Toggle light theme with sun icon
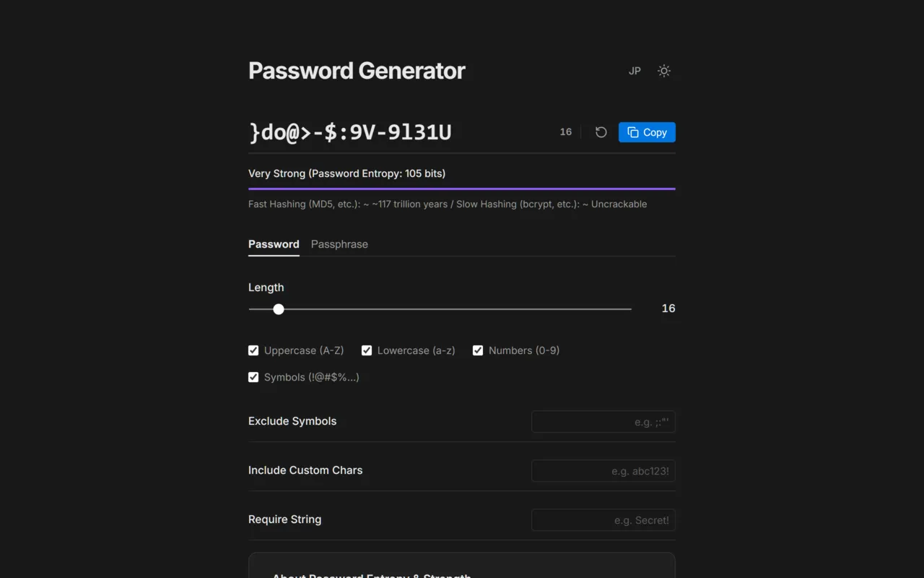This screenshot has width=924, height=578. pyautogui.click(x=664, y=71)
